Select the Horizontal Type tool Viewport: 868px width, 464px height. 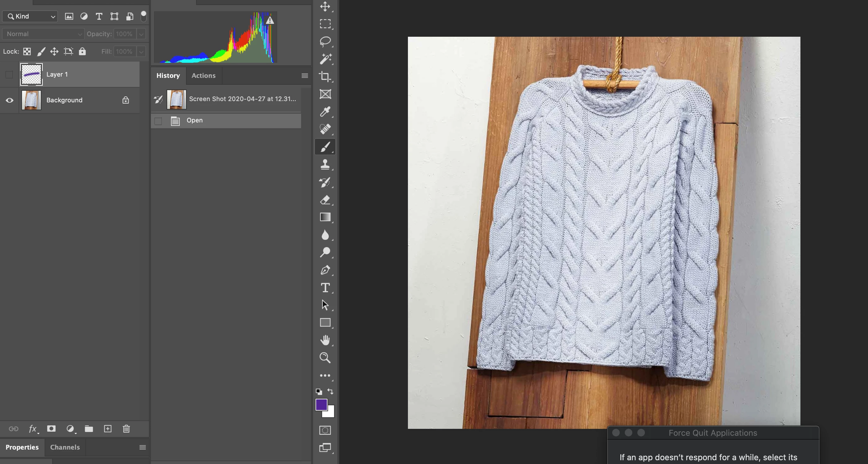click(325, 288)
